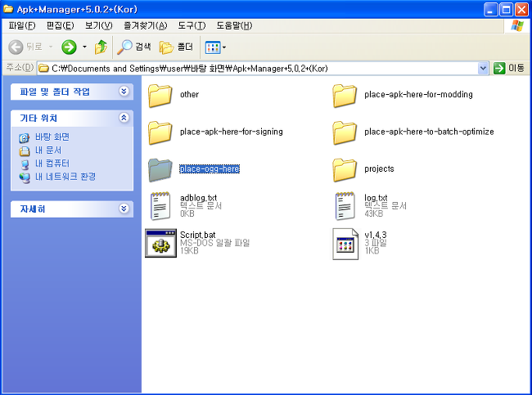Click the log.txt file name

tap(376, 197)
